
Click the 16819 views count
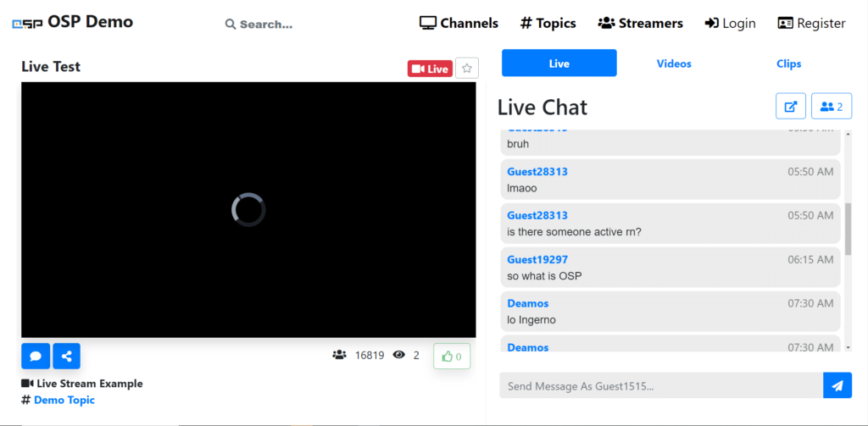pos(370,355)
